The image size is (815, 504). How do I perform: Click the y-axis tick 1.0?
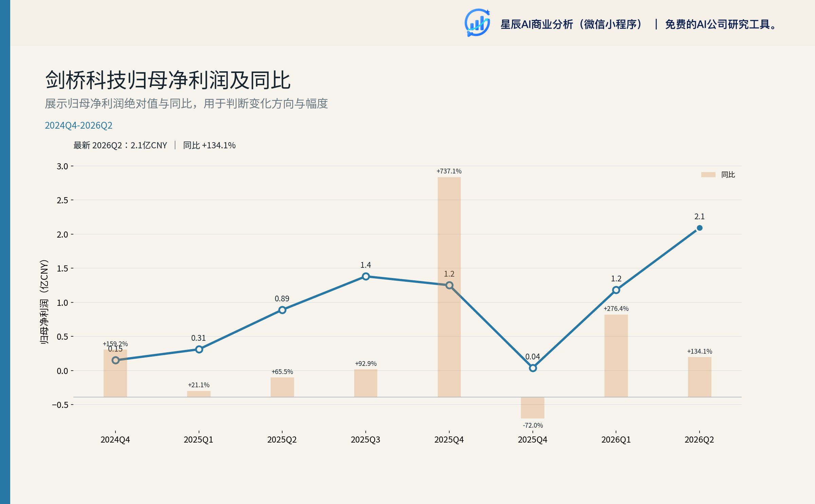click(x=62, y=303)
